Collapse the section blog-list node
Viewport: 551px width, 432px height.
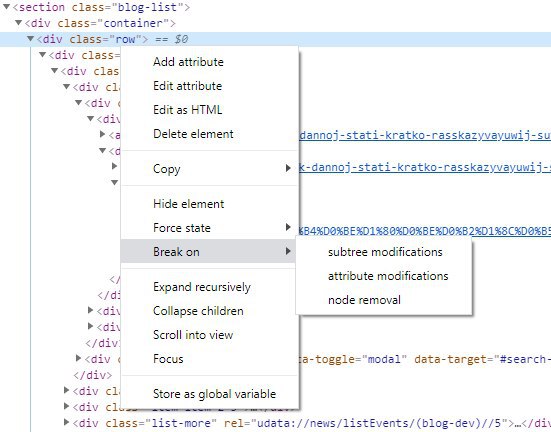point(6,7)
